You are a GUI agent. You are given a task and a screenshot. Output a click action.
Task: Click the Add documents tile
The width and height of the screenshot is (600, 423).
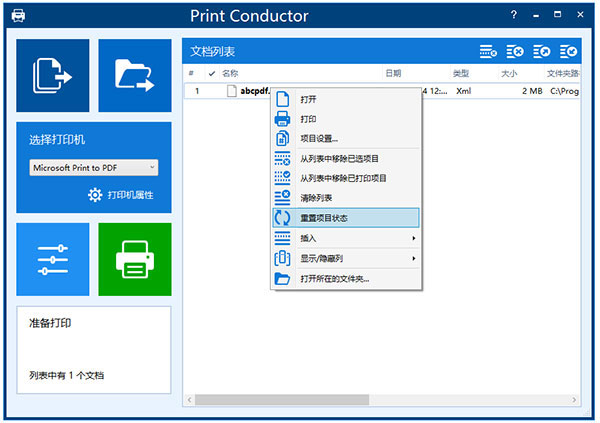point(53,75)
